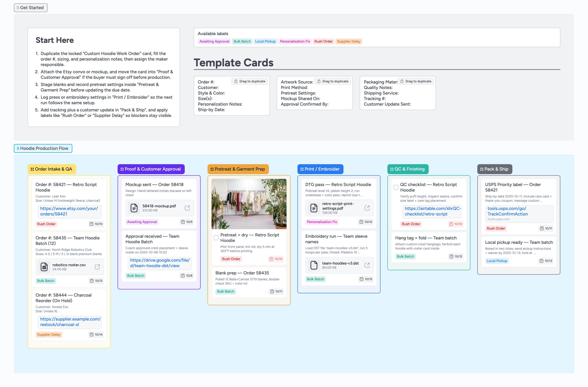Grab drag handle on Pack & Ship column
This screenshot has height=387, width=588.
click(x=481, y=169)
